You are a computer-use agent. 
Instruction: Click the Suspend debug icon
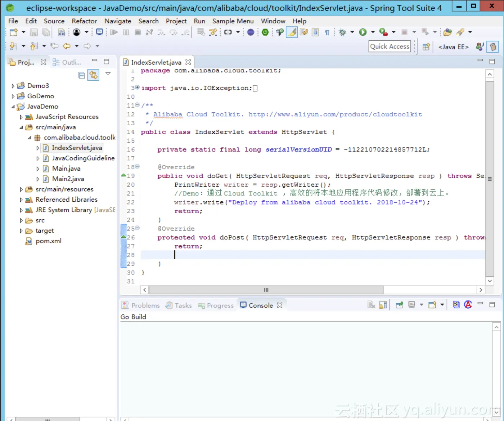click(126, 32)
